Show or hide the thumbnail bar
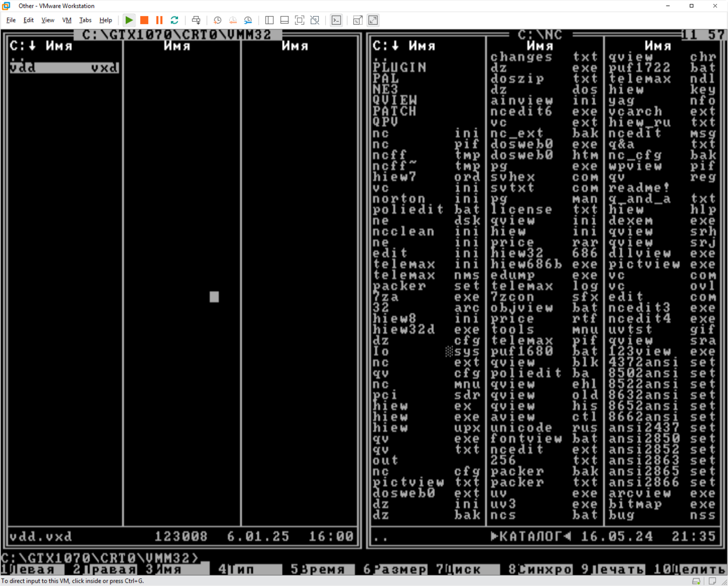This screenshot has width=728, height=586. pos(284,20)
